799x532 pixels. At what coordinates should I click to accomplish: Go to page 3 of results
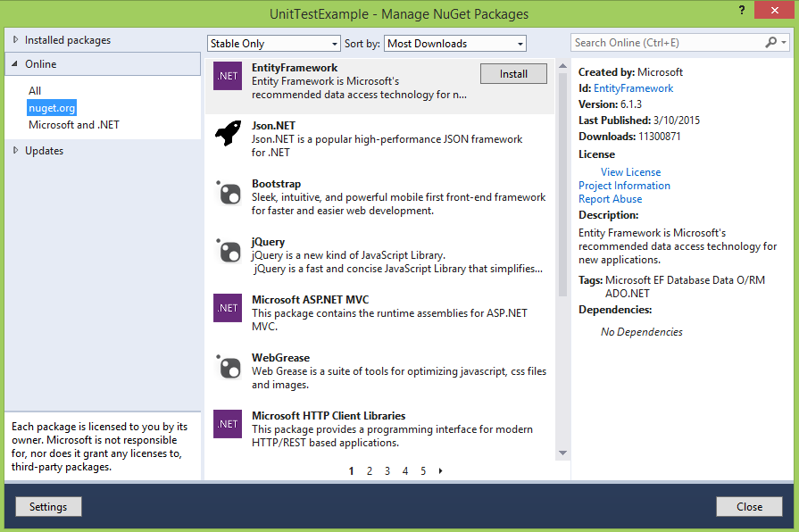387,470
